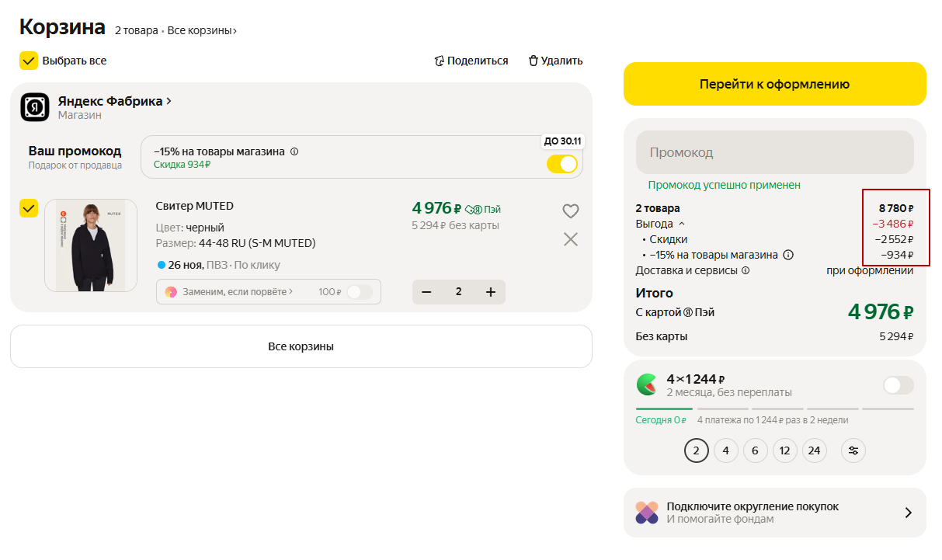The image size is (942, 560).
Task: Add sweater to favorites with heart icon
Action: click(x=571, y=211)
